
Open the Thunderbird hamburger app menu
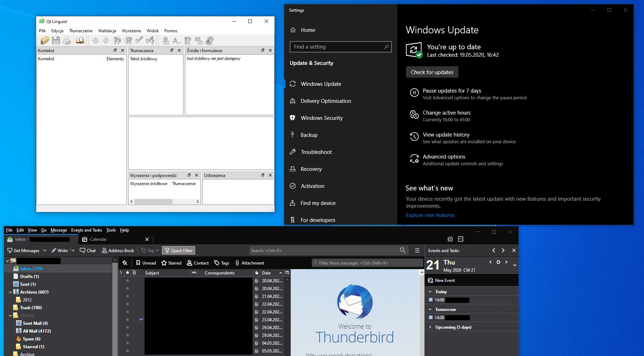click(x=417, y=251)
